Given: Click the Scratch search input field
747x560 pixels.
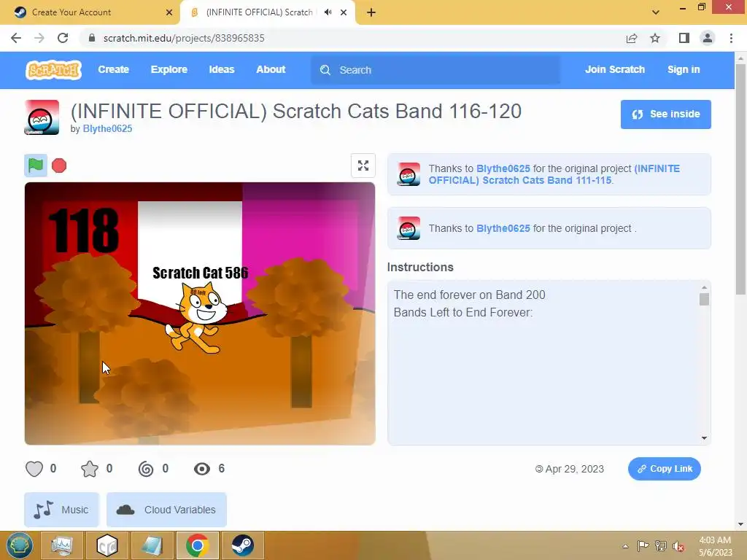Looking at the screenshot, I should point(436,70).
